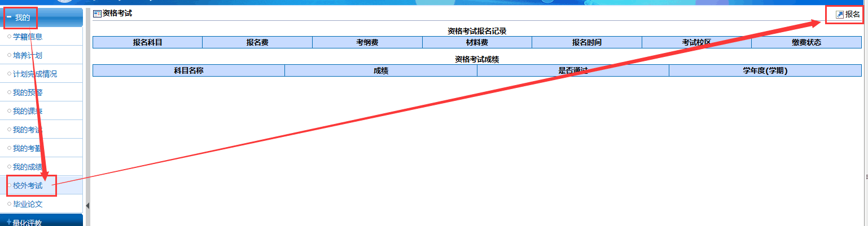Viewport: 868px width, 226px height.
Task: Click the 科目名称 column header
Action: pyautogui.click(x=188, y=70)
